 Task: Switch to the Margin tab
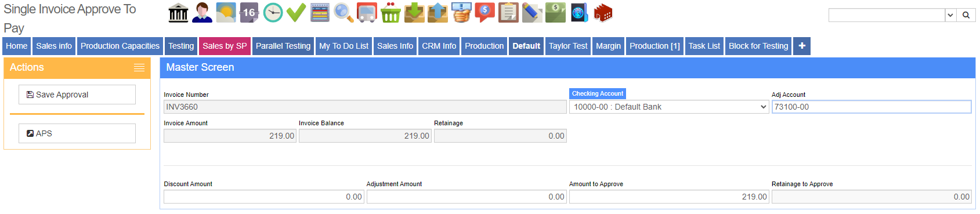[608, 46]
